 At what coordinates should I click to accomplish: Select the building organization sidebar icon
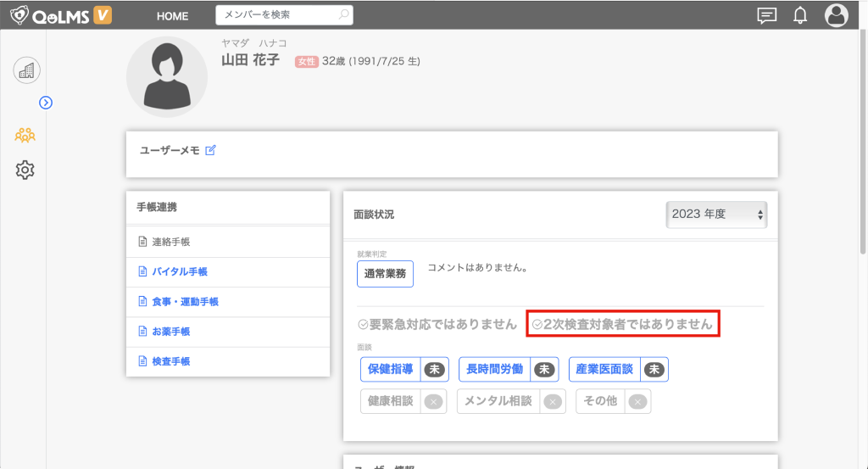[26, 70]
